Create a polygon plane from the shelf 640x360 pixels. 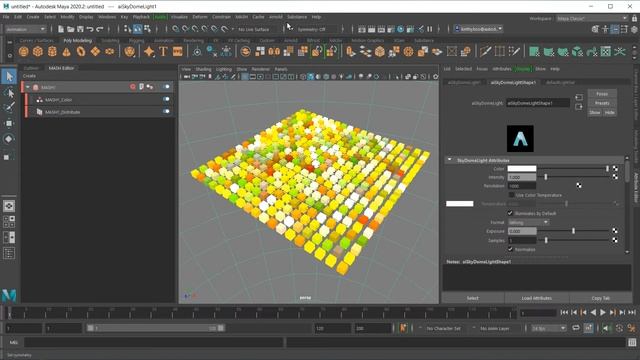click(x=95, y=51)
